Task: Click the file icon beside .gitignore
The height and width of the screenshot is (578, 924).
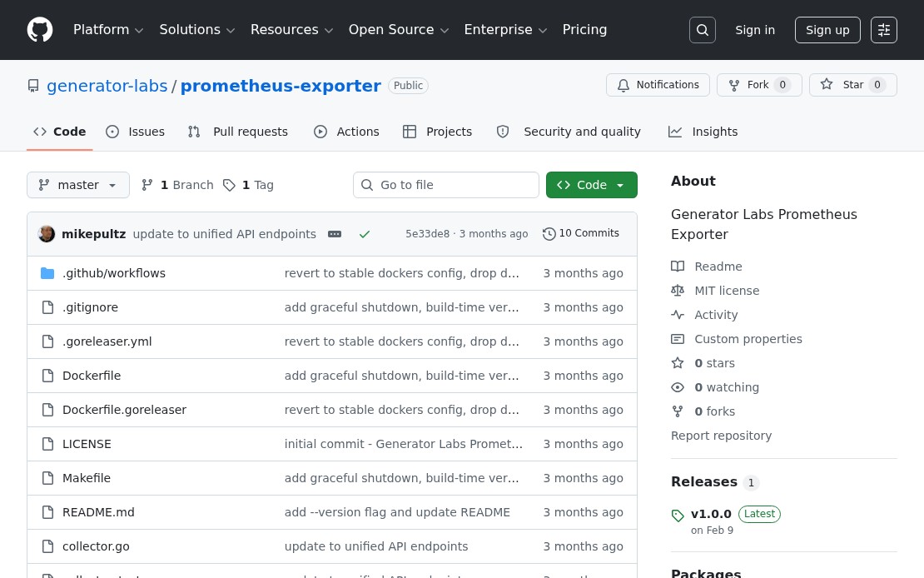Action: (47, 307)
